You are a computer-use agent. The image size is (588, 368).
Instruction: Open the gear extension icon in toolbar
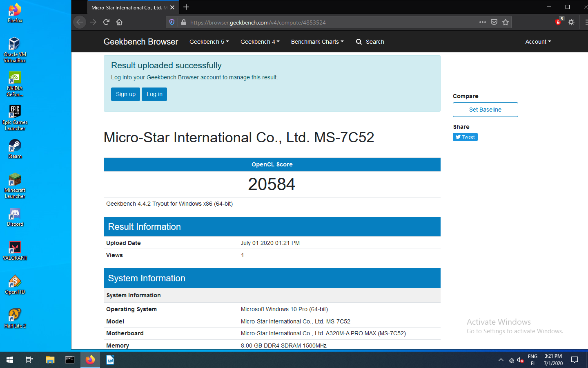(x=571, y=22)
